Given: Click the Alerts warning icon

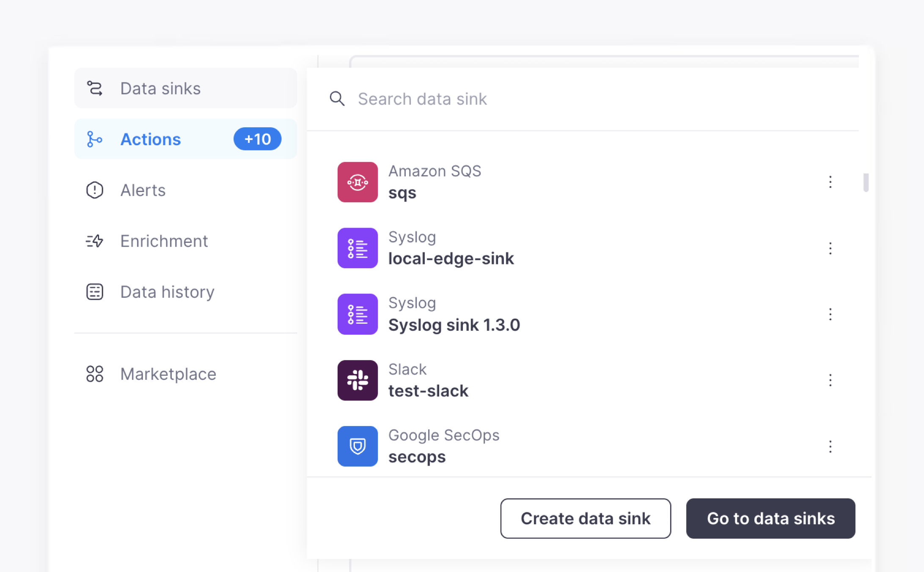Looking at the screenshot, I should pos(94,190).
